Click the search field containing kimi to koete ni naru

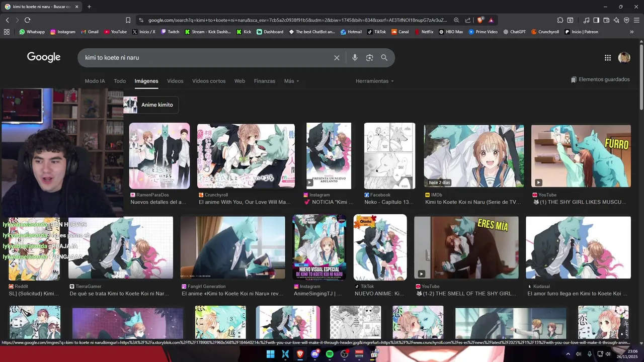206,58
